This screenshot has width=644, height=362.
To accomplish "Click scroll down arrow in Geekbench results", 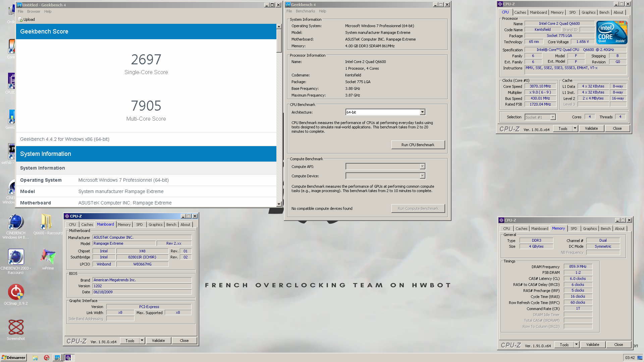I will point(279,204).
